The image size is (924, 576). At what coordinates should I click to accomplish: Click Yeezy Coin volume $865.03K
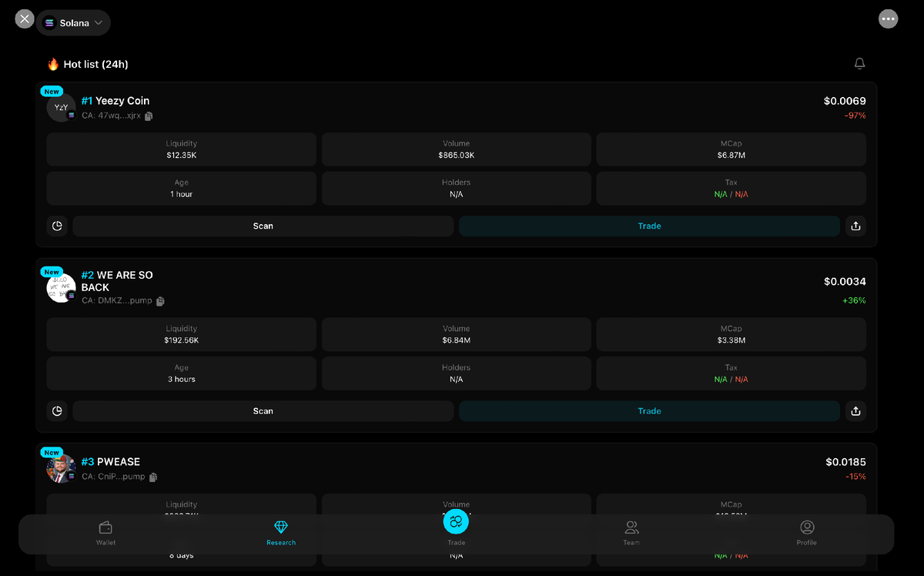pos(457,156)
